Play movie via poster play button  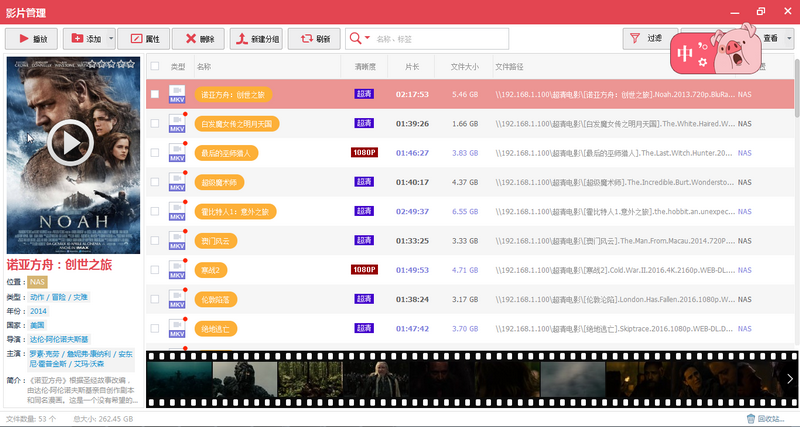pyautogui.click(x=70, y=144)
